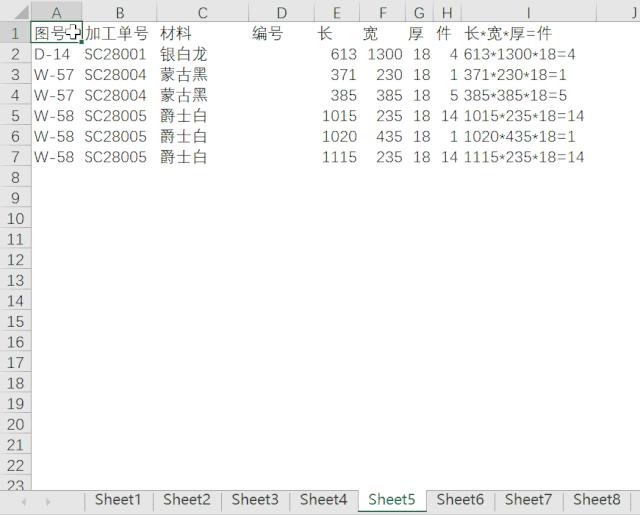Viewport: 640px width, 515px height.
Task: Select the row 1 header
Action: point(14,33)
